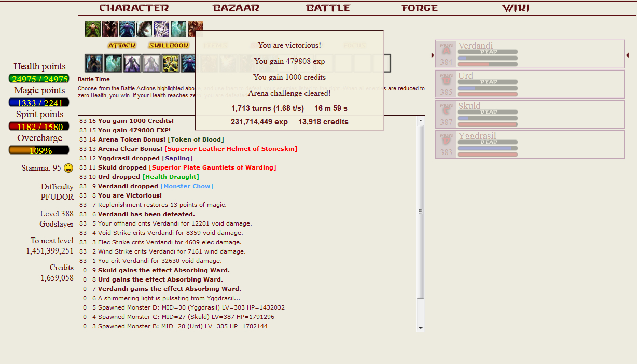This screenshot has height=364, width=637.
Task: Select the monster name Urd
Action: pyautogui.click(x=465, y=76)
